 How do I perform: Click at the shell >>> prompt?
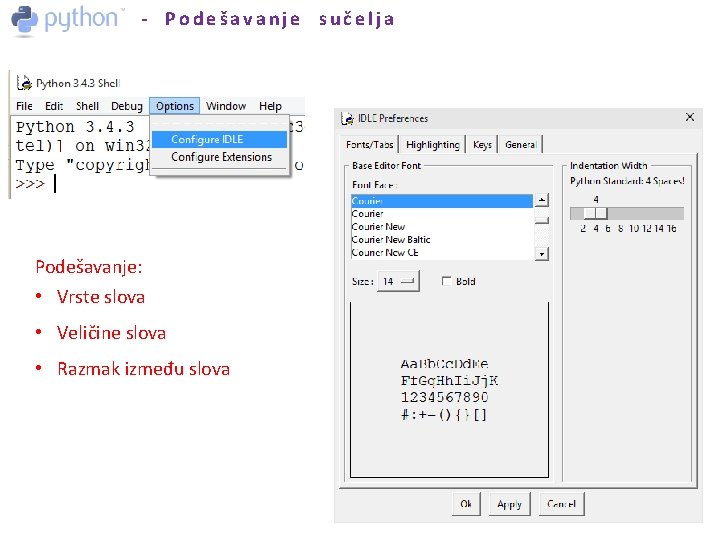(30, 184)
